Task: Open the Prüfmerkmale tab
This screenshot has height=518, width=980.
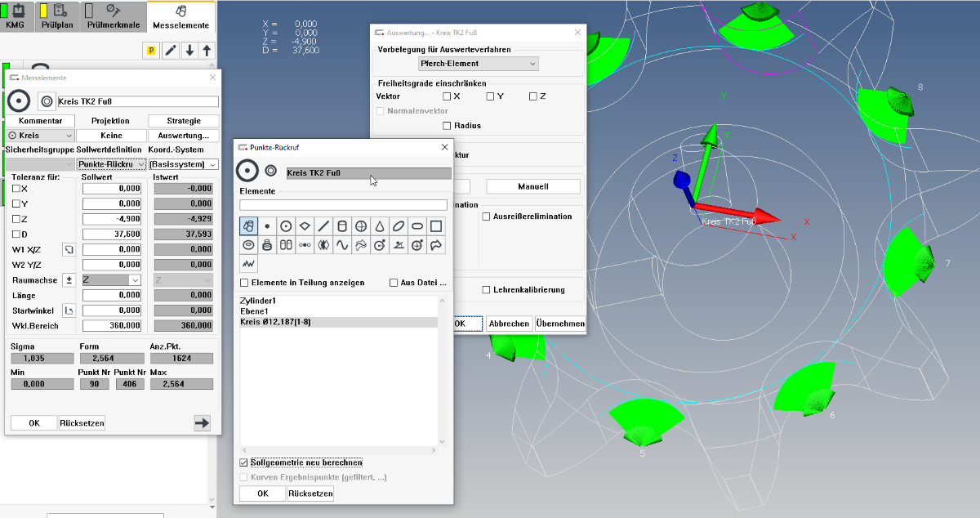Action: 114,16
